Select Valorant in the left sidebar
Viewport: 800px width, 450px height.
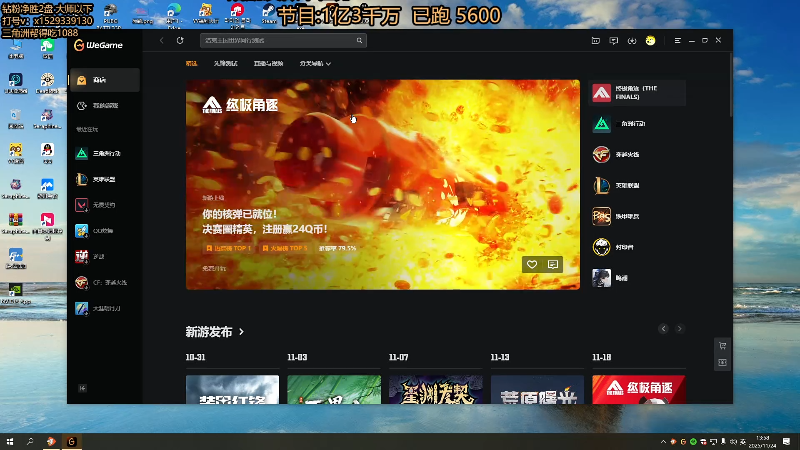(x=105, y=205)
